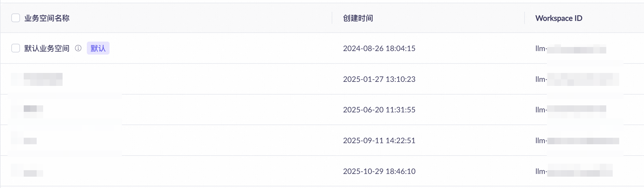
Task: Click the purple 默认 tag
Action: 98,48
